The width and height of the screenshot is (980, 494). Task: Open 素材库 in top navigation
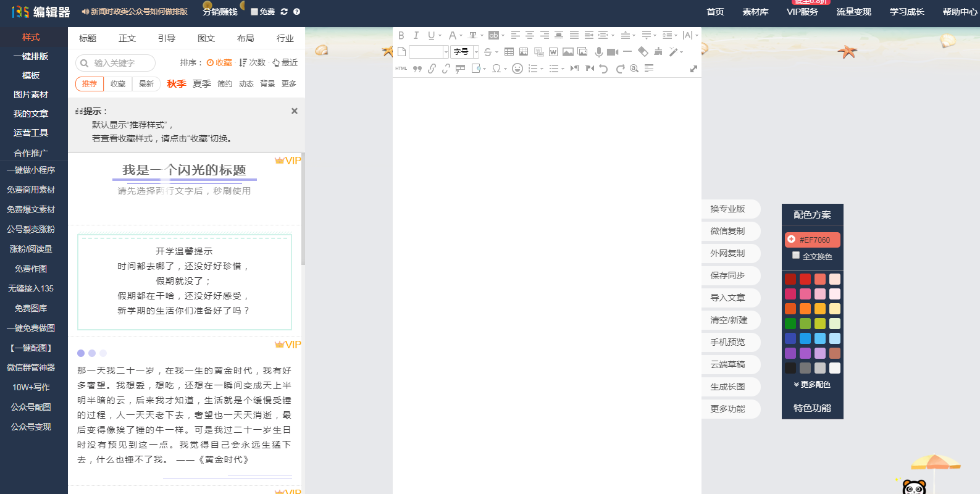pos(755,12)
